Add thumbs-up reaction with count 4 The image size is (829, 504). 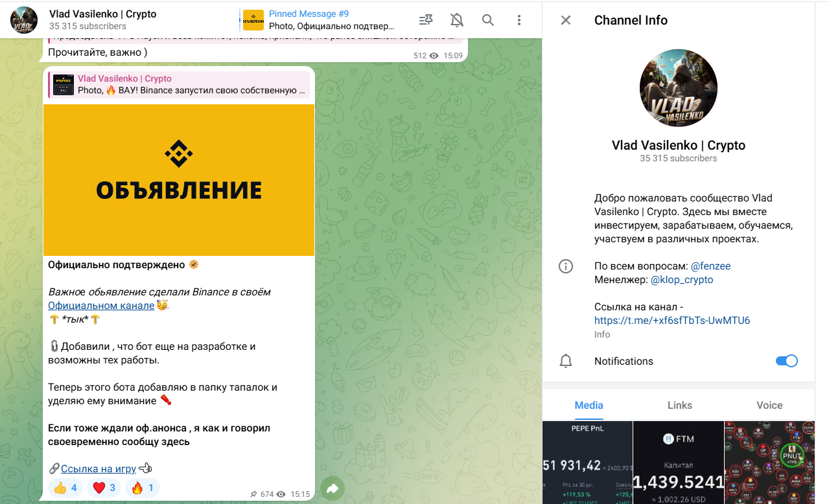[x=65, y=488]
